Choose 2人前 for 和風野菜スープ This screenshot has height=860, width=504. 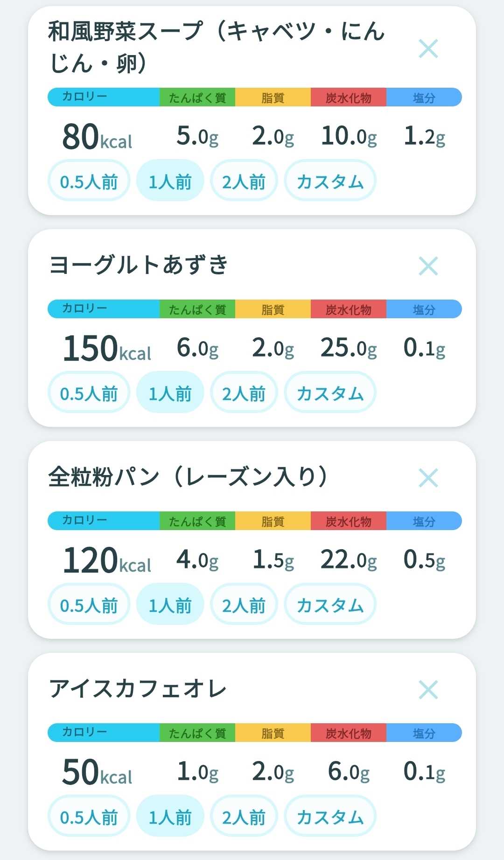[244, 181]
